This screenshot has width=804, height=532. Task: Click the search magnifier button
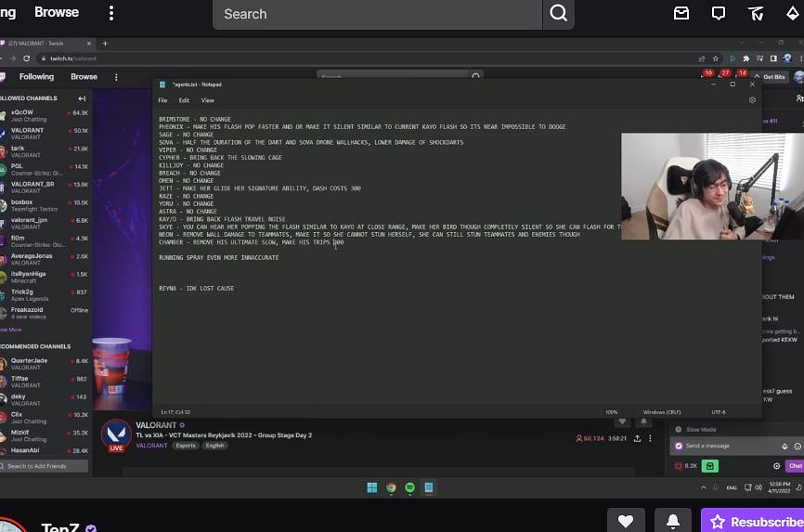558,13
